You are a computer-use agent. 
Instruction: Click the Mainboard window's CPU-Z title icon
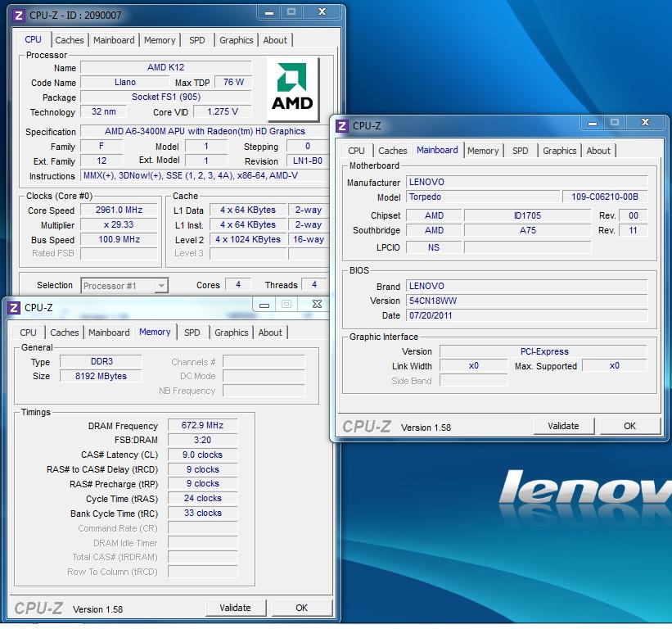pos(342,126)
